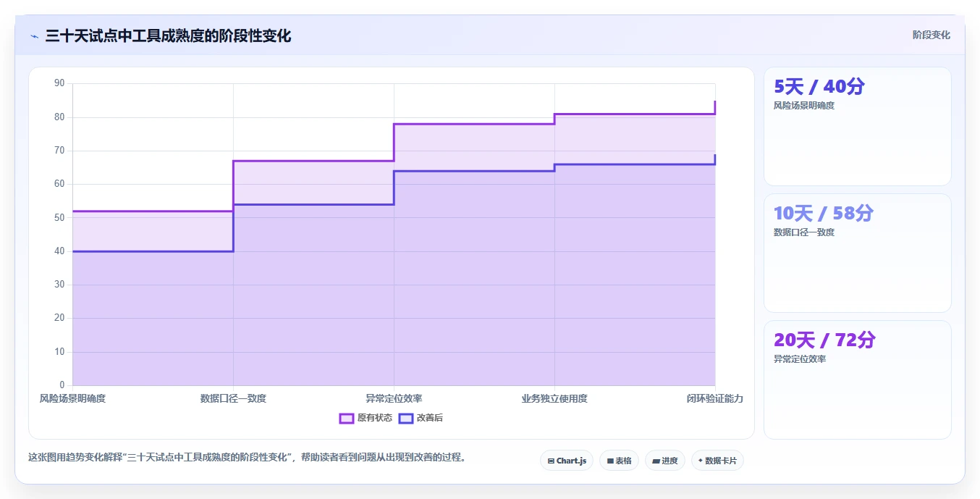Open the 5天 / 40分 data card

pyautogui.click(x=858, y=127)
